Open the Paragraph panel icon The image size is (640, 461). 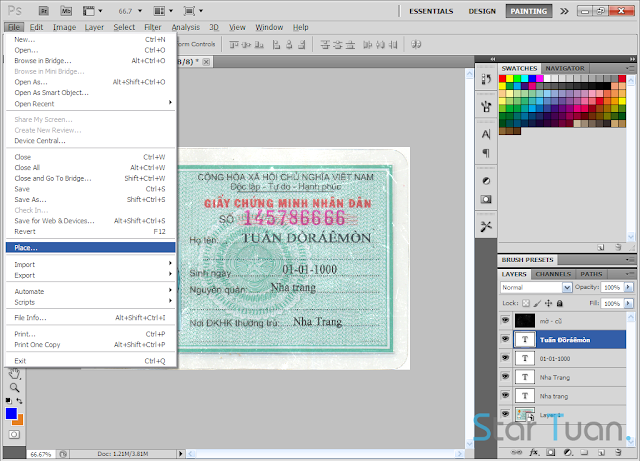(486, 153)
